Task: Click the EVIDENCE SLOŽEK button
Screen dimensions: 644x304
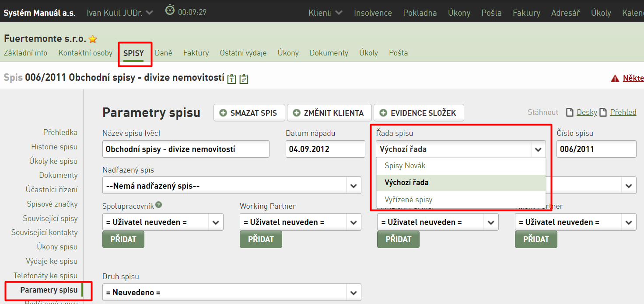Action: tap(419, 113)
